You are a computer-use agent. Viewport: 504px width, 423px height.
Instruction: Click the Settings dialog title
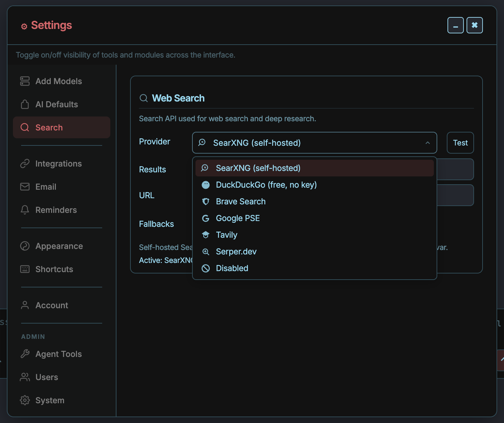coord(51,25)
